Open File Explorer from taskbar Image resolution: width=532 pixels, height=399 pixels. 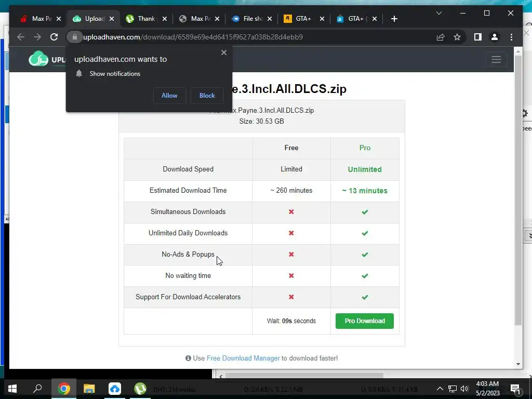pos(89,389)
